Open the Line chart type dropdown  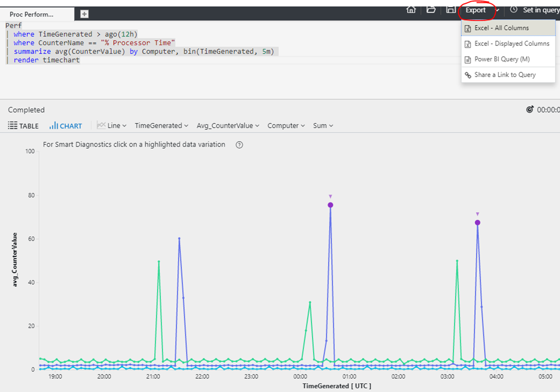112,126
